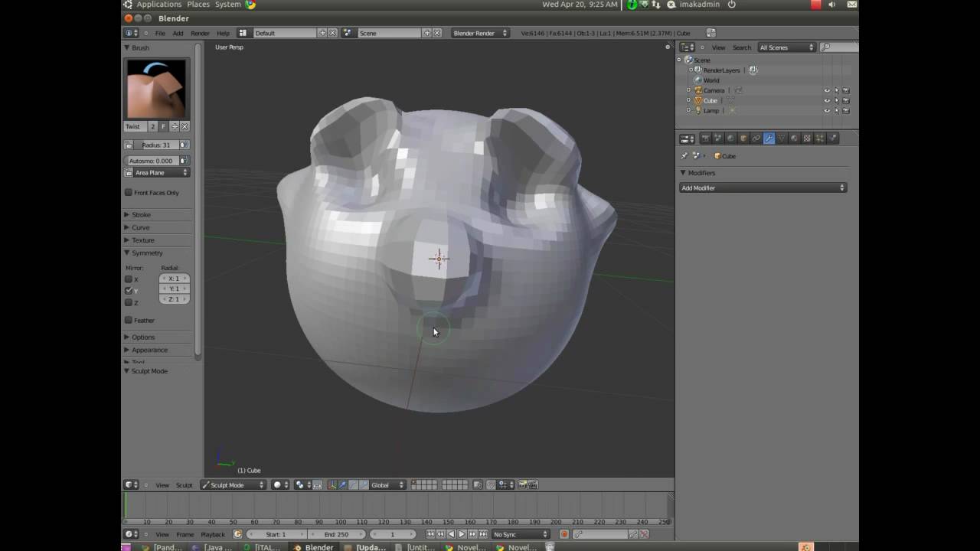Open the outliner Search menu
The width and height of the screenshot is (980, 551).
[x=742, y=47]
